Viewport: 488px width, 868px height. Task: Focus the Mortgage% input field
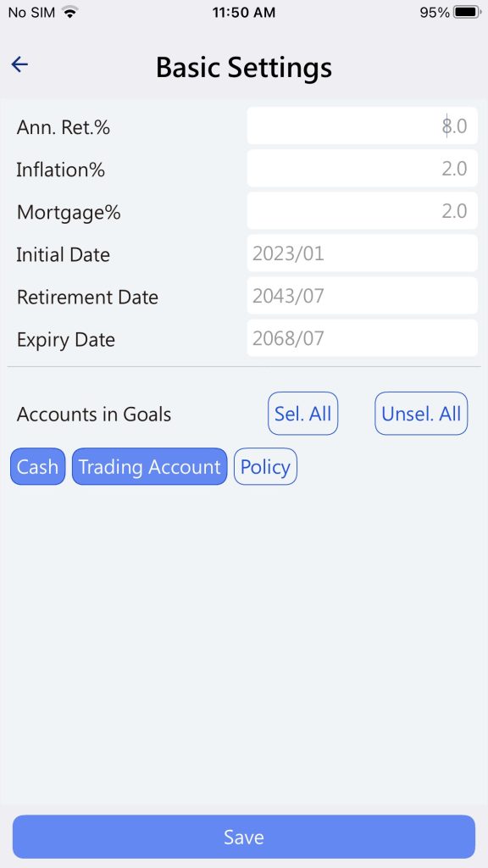point(362,211)
